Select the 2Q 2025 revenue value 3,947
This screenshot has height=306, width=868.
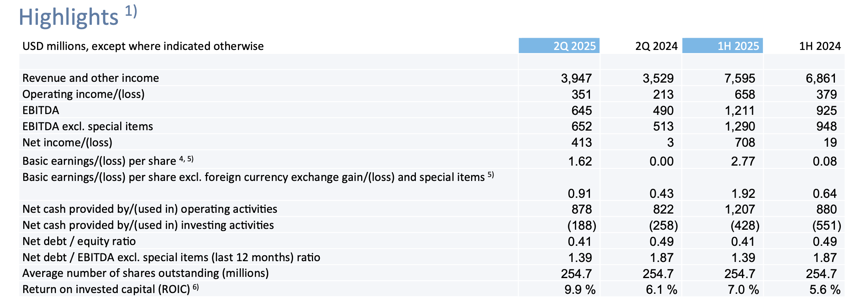576,78
